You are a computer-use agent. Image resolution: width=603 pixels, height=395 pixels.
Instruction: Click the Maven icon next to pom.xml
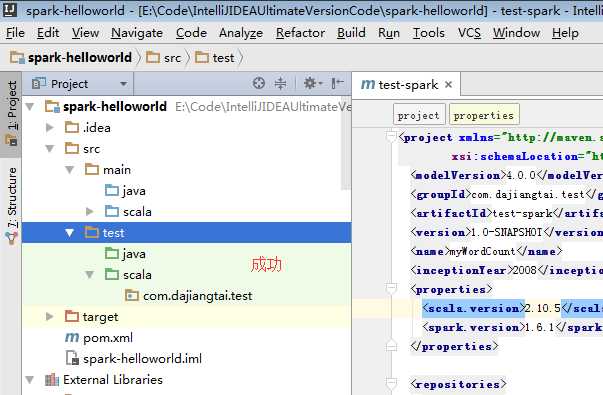click(72, 338)
